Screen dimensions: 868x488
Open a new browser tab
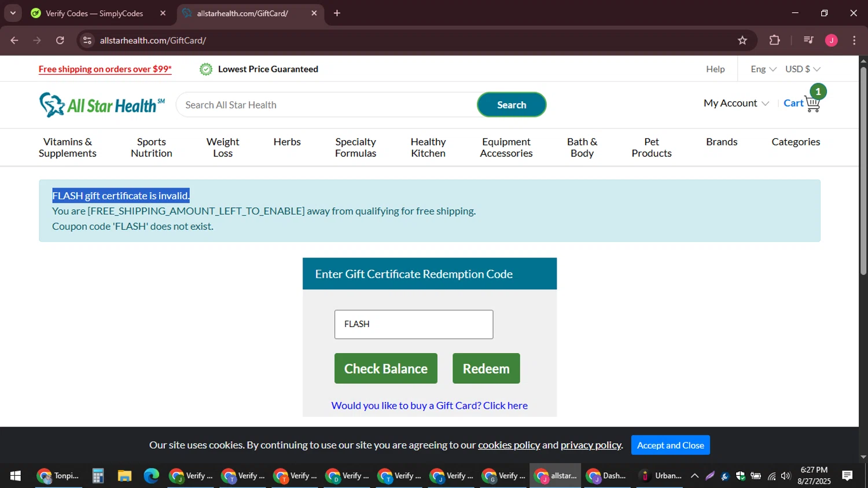tap(337, 13)
